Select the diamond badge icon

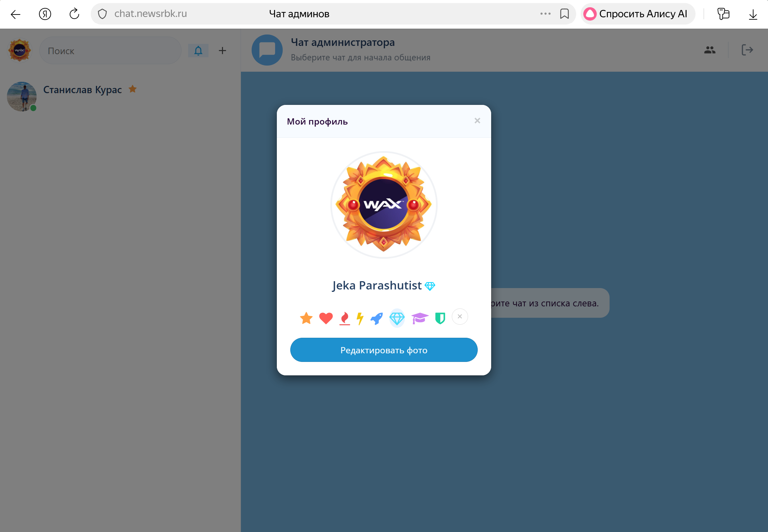pyautogui.click(x=397, y=318)
